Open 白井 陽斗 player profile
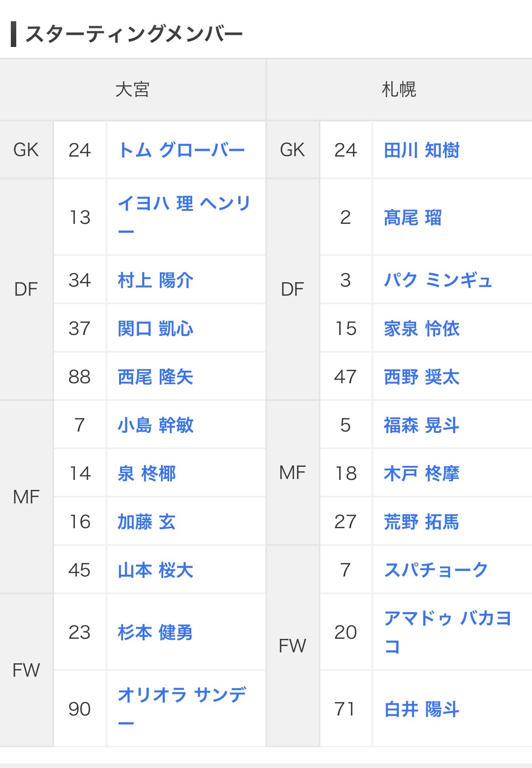532x768 pixels. (x=421, y=709)
